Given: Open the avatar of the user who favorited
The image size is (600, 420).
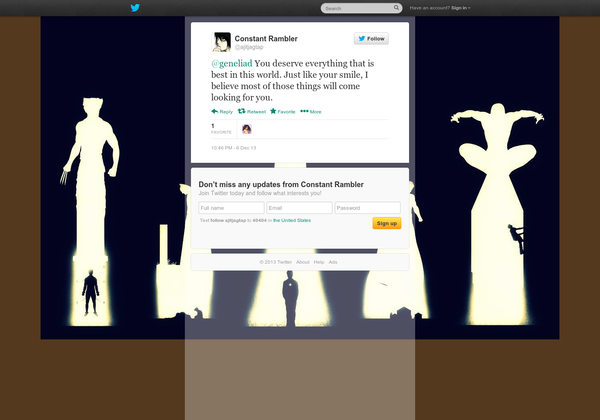Looking at the screenshot, I should pos(247,129).
